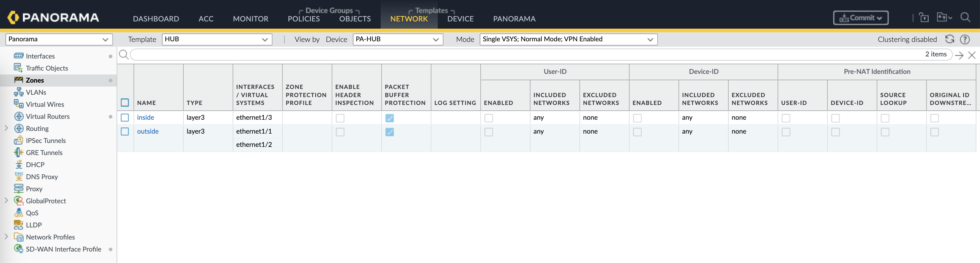Expand the GlobalProtect tree node

[x=6, y=200]
